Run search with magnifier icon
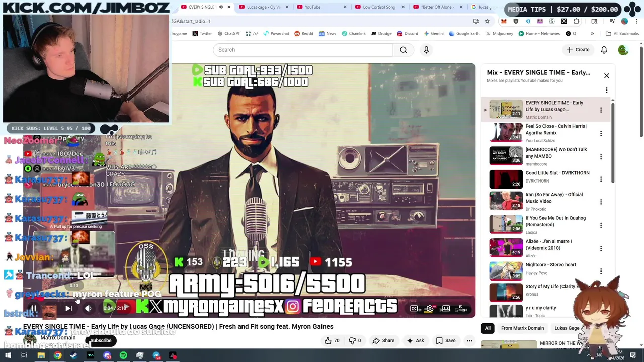 pos(404,50)
